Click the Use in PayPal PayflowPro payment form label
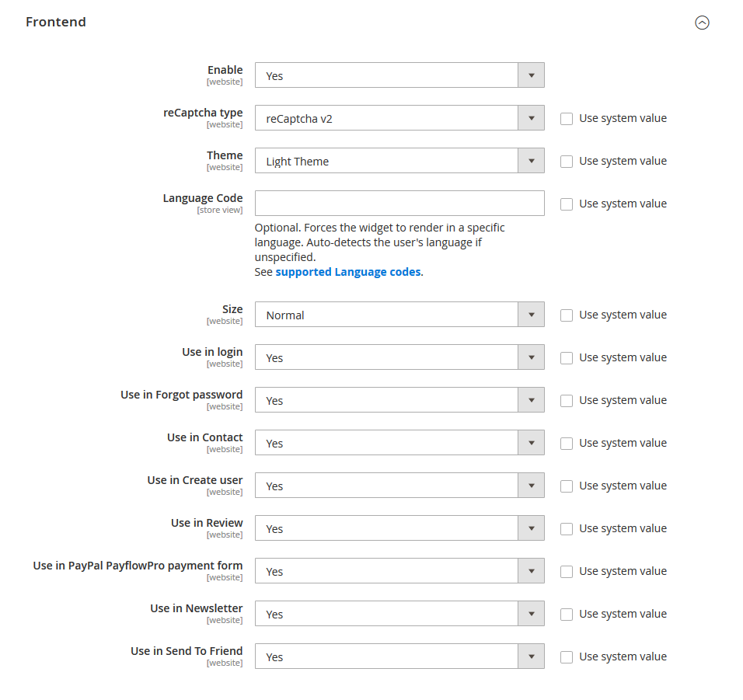 138,566
